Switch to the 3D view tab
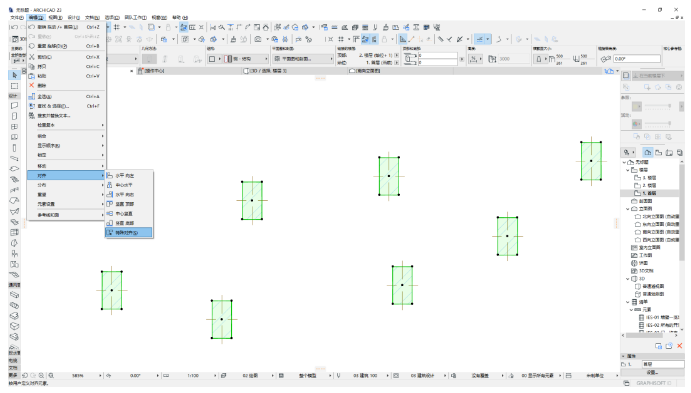Screen dimensions: 691x393 click(x=269, y=70)
